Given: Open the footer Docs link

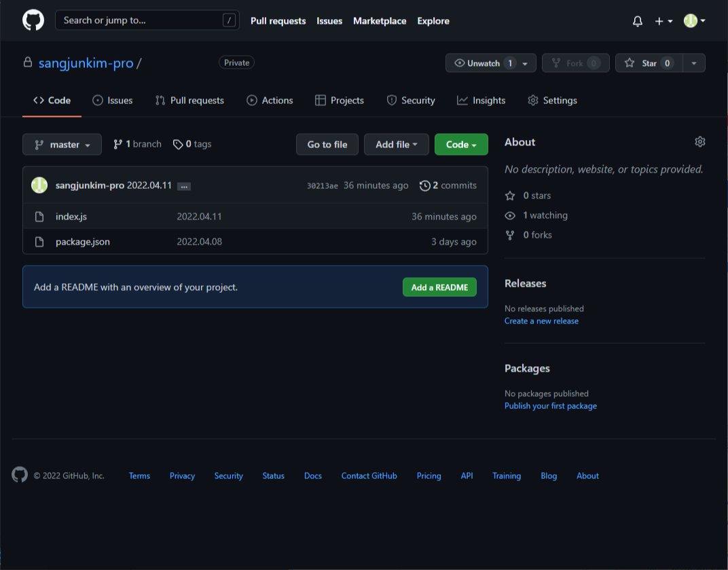Looking at the screenshot, I should coord(312,476).
